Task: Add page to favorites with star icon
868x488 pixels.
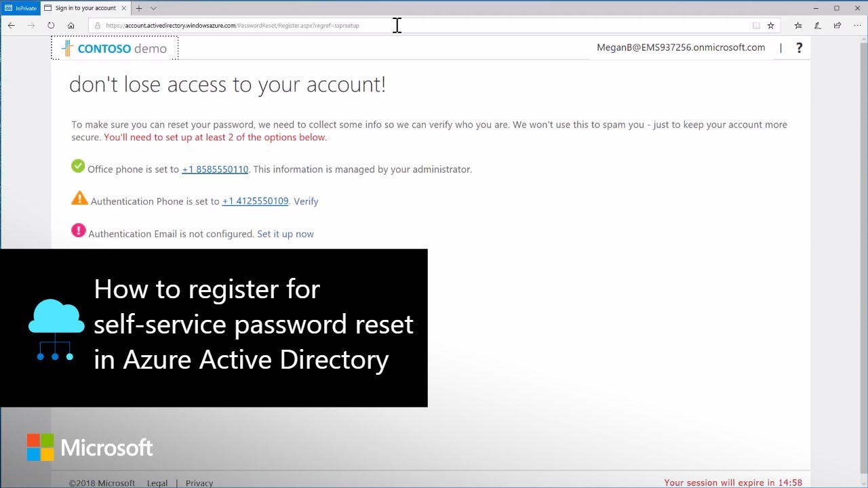Action: pos(770,26)
